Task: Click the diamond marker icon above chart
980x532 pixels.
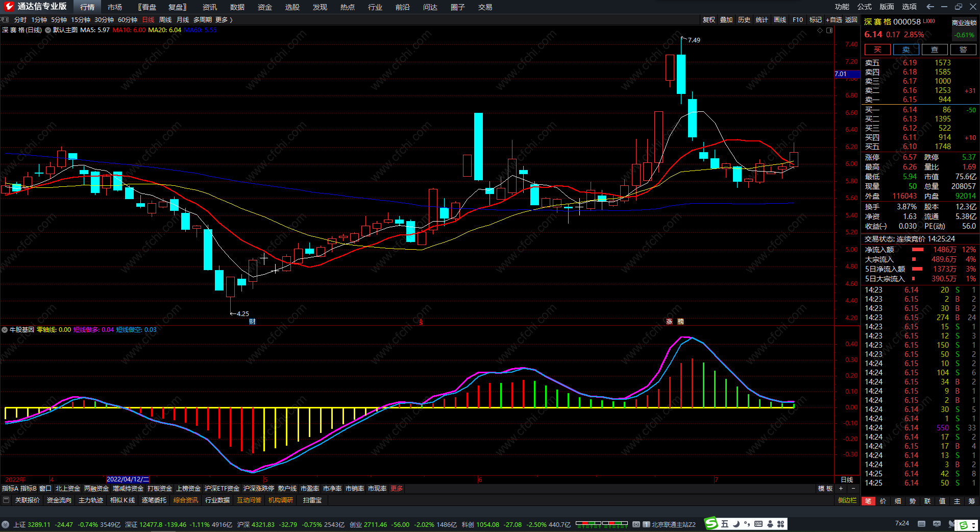Action: coord(820,30)
